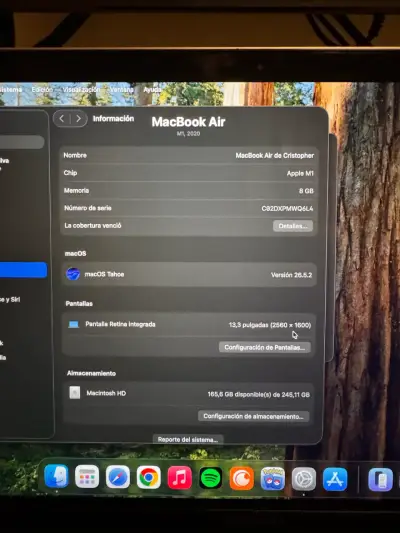
Task: Open Launchpad apps grid in Dock
Action: point(87,477)
